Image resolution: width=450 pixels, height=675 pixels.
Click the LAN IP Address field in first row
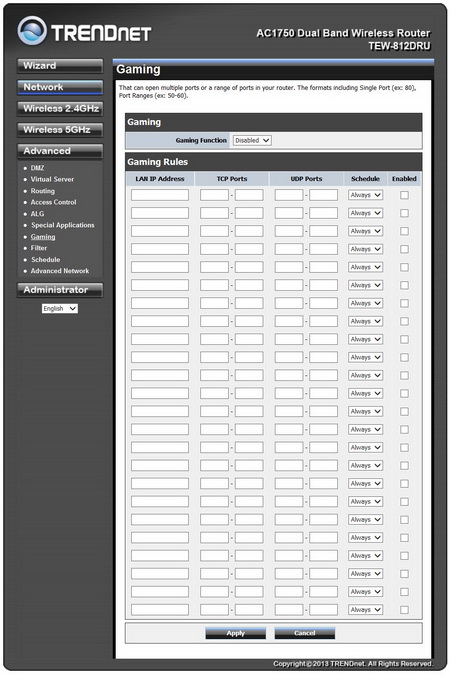click(160, 195)
